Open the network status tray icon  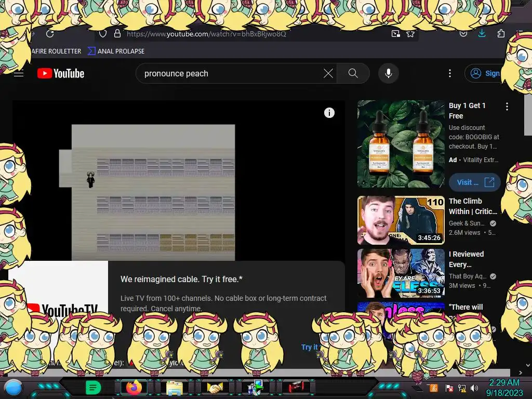point(462,388)
